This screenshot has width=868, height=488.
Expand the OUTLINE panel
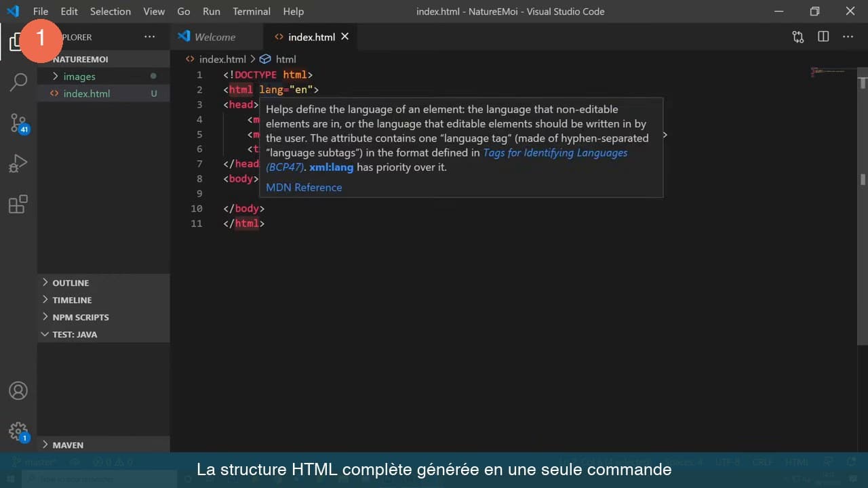click(x=103, y=283)
